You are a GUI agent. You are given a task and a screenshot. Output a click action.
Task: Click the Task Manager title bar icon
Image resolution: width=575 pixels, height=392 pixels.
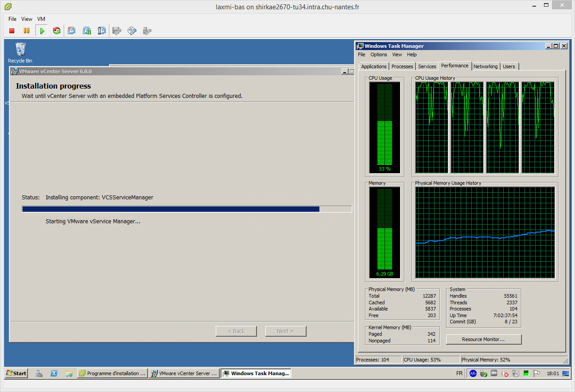click(360, 46)
